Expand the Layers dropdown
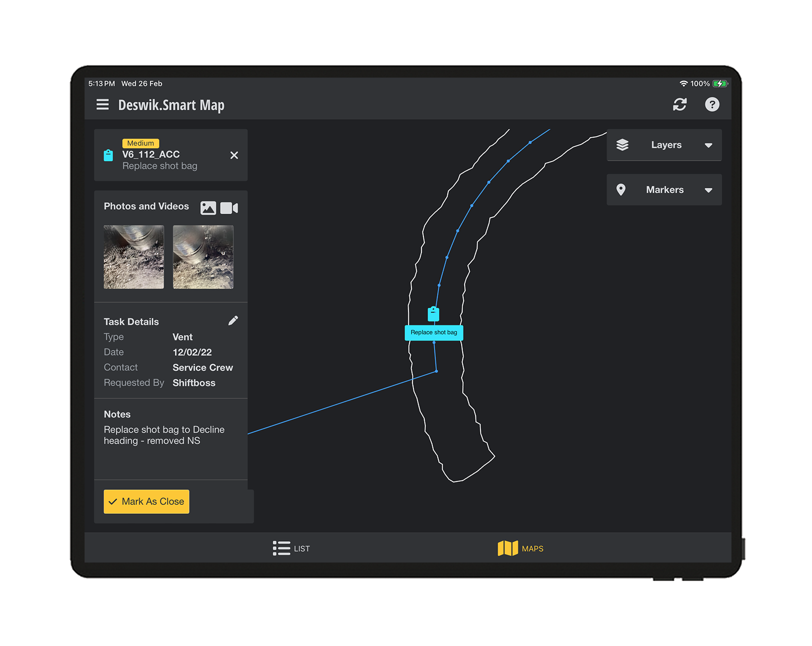This screenshot has height=646, width=812. (664, 145)
